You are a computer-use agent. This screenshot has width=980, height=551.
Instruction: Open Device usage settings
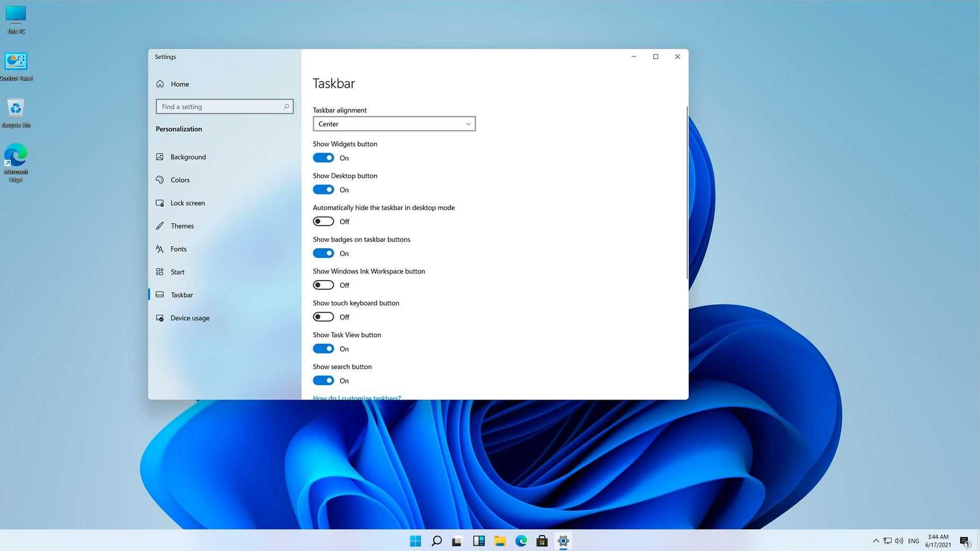[225, 318]
